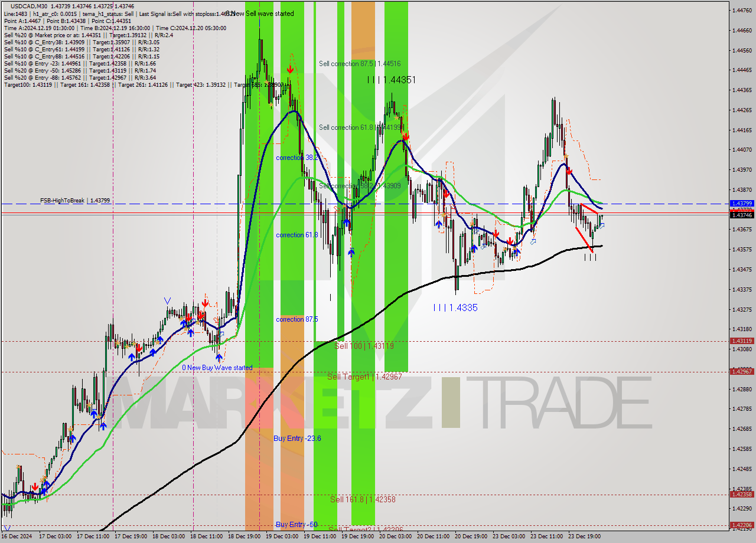Click the blue 'correction 38.2' label
Image resolution: width=756 pixels, height=543 pixels.
coord(297,158)
